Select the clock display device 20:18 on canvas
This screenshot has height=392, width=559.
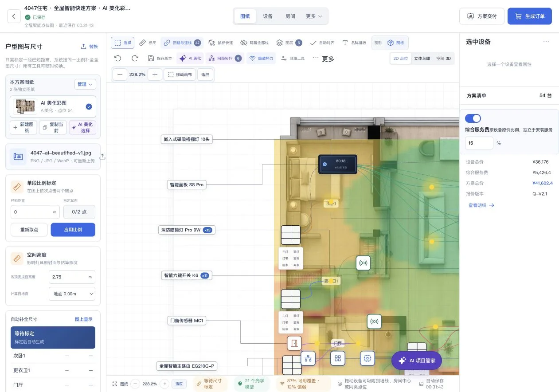(337, 165)
